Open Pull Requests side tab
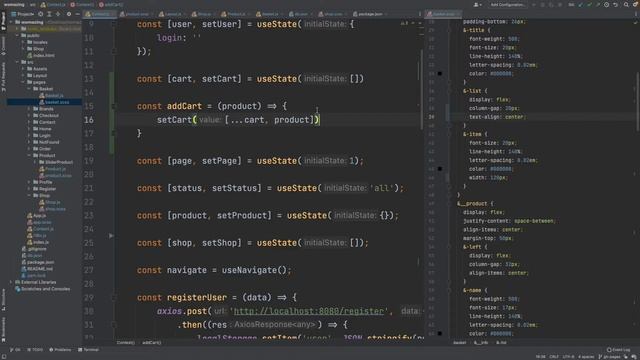640x360 pixels. point(3,76)
